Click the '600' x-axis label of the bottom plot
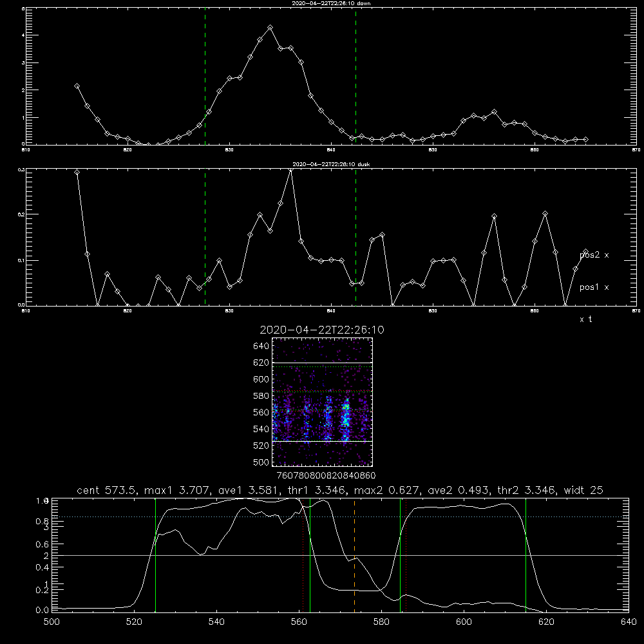This screenshot has width=644, height=644. click(x=464, y=622)
